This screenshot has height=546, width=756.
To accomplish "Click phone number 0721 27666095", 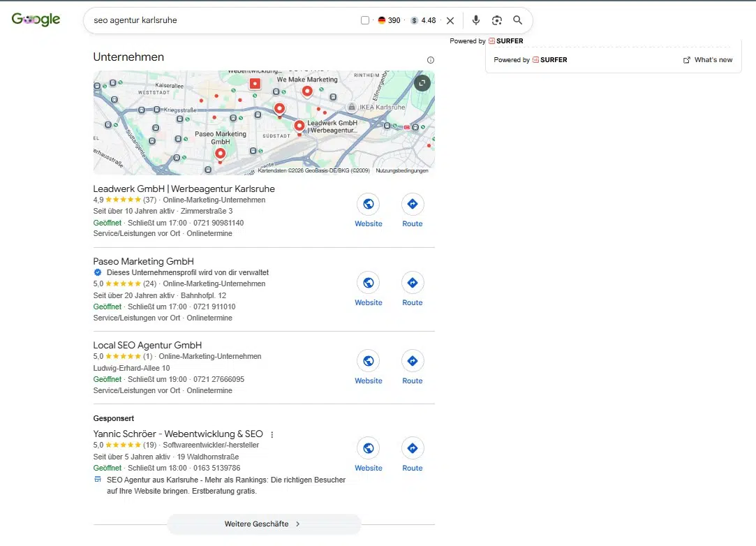I will 218,380.
